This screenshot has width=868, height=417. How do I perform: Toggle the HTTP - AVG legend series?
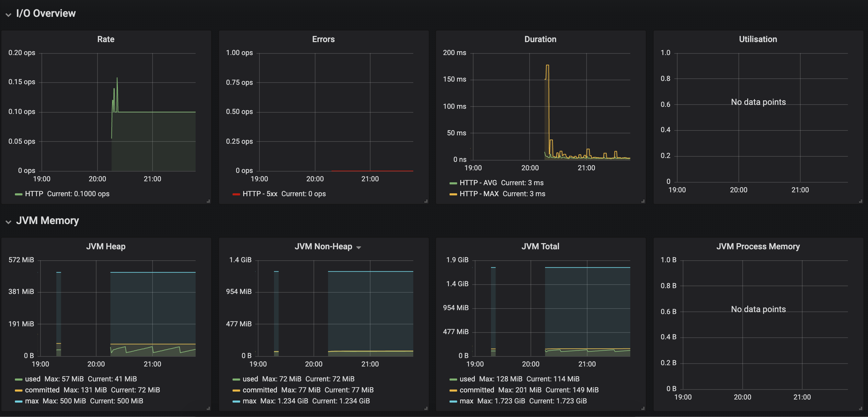pyautogui.click(x=478, y=183)
